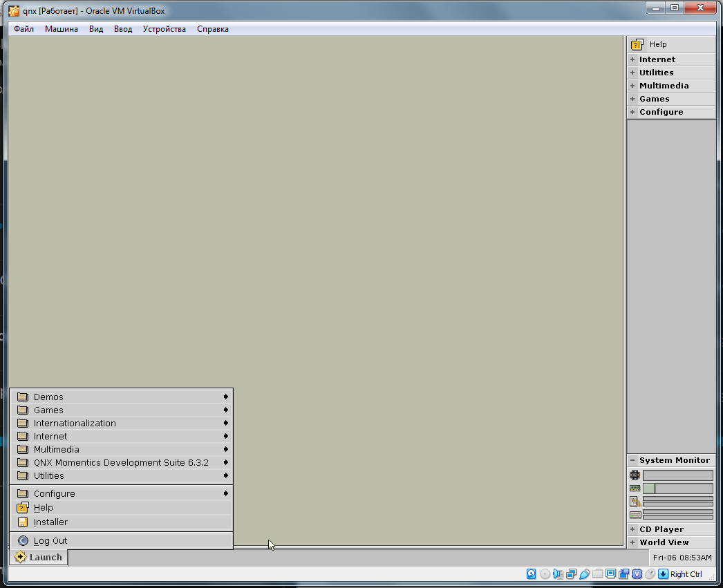Viewport: 723px width, 588px height.
Task: Click the virtualization features 'V' chip icon
Action: pos(637,573)
